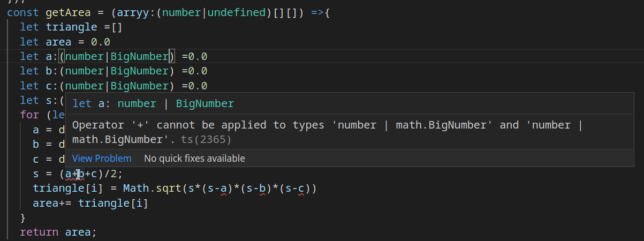Viewport: 644px width, 241px height.
Task: Click the 'undefined' type in getArea signature
Action: (236, 12)
